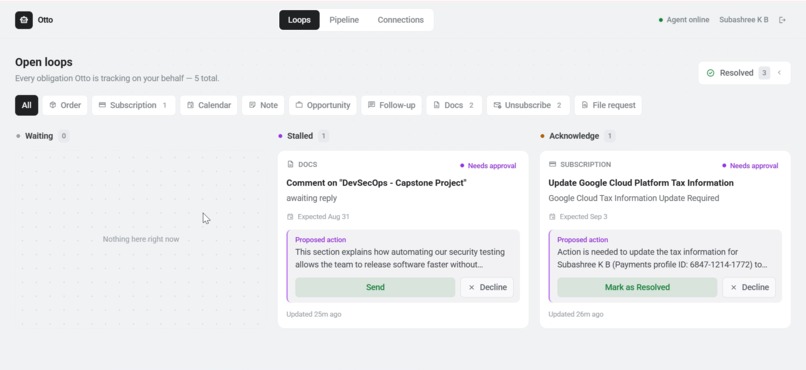806x370 pixels.
Task: Click the "Open loops" heading
Action: (x=44, y=62)
